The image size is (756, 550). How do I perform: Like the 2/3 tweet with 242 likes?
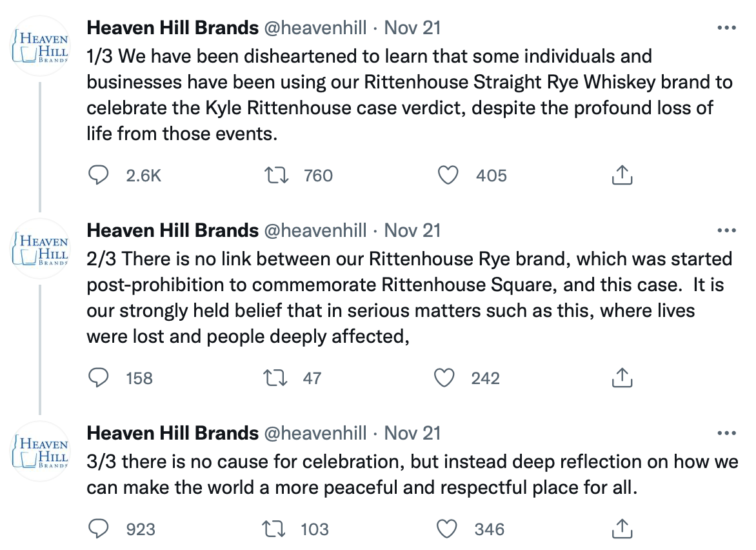click(x=444, y=378)
